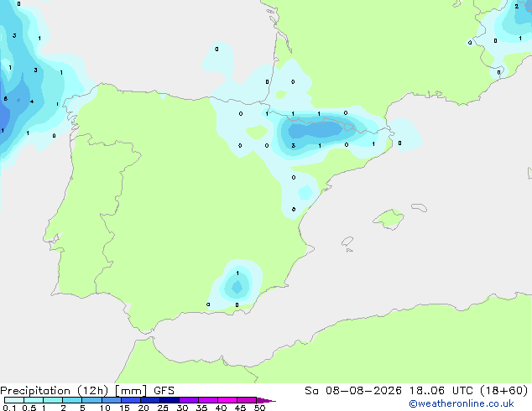Select the 20–25 mm legend color swatch
Viewport: 532px width, 411px height.
coord(150,400)
